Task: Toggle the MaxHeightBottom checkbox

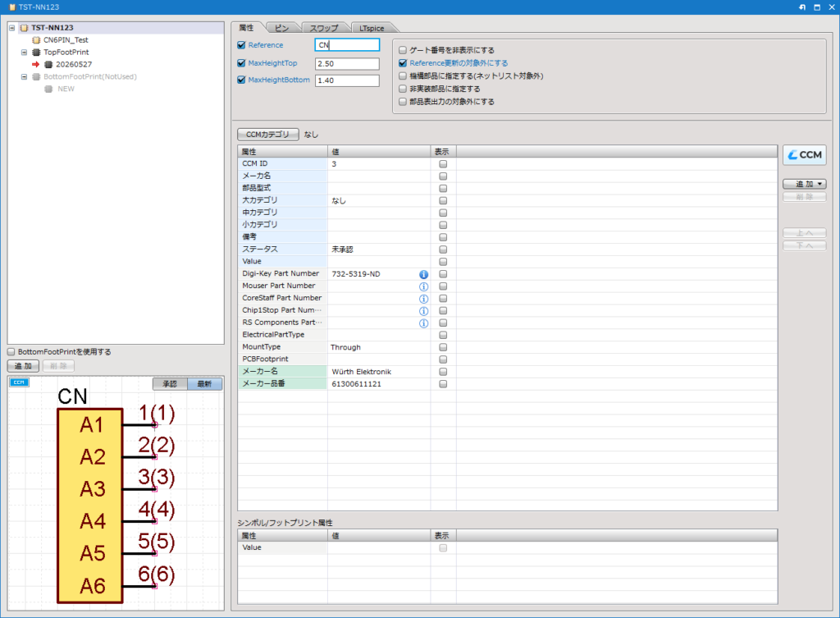Action: coord(242,80)
